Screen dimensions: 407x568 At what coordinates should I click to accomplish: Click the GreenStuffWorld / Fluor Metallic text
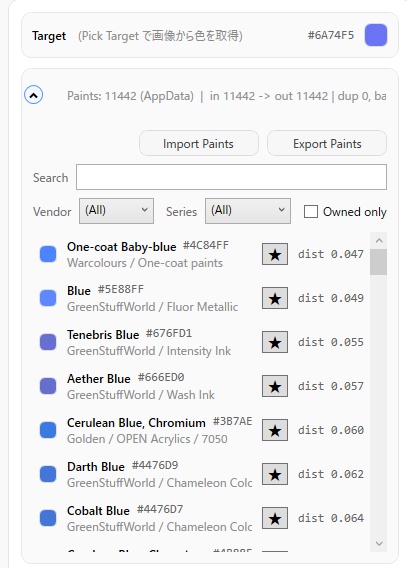152,307
